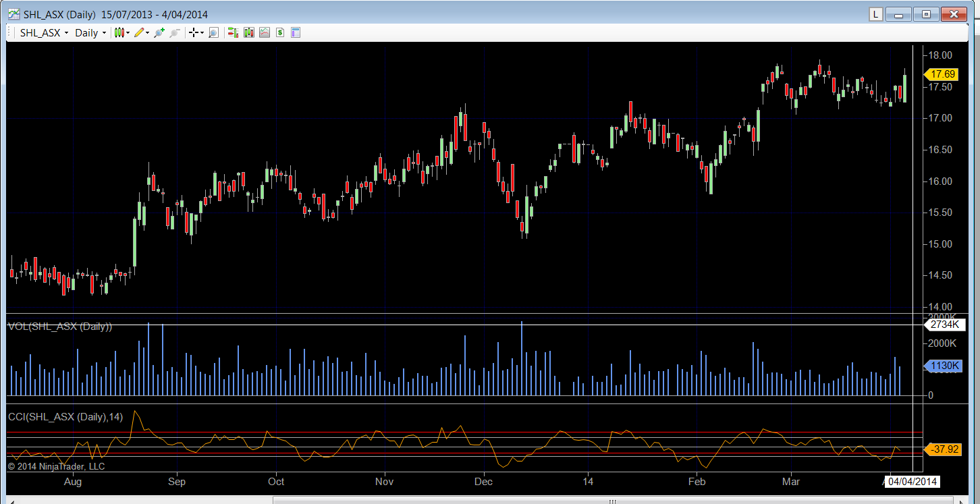Click the zoom out magnifier icon

pyautogui.click(x=174, y=32)
